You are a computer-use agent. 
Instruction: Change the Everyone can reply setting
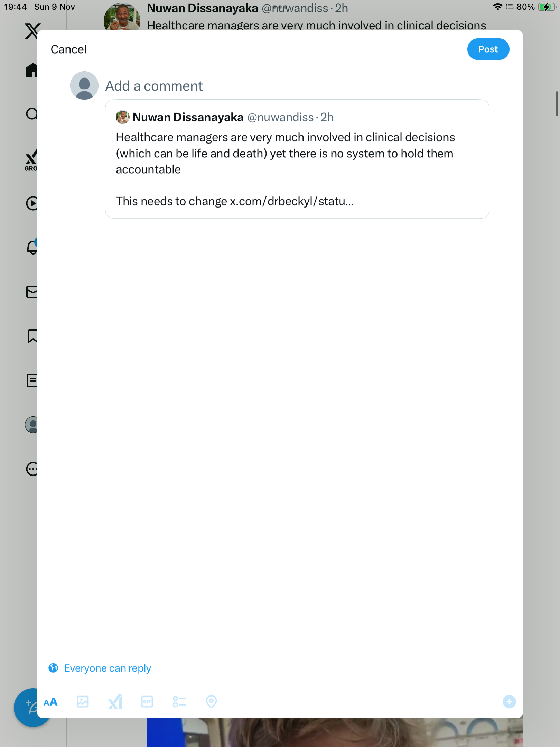point(100,668)
